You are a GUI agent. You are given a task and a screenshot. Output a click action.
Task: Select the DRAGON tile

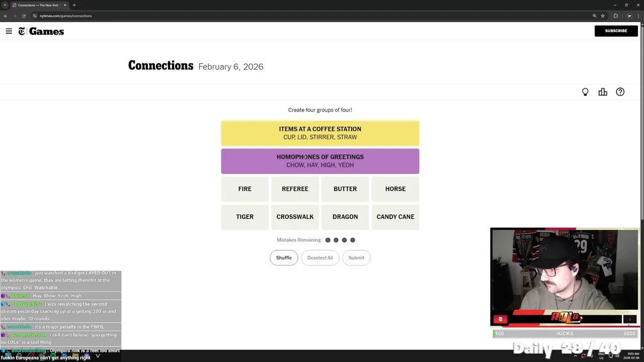click(345, 217)
